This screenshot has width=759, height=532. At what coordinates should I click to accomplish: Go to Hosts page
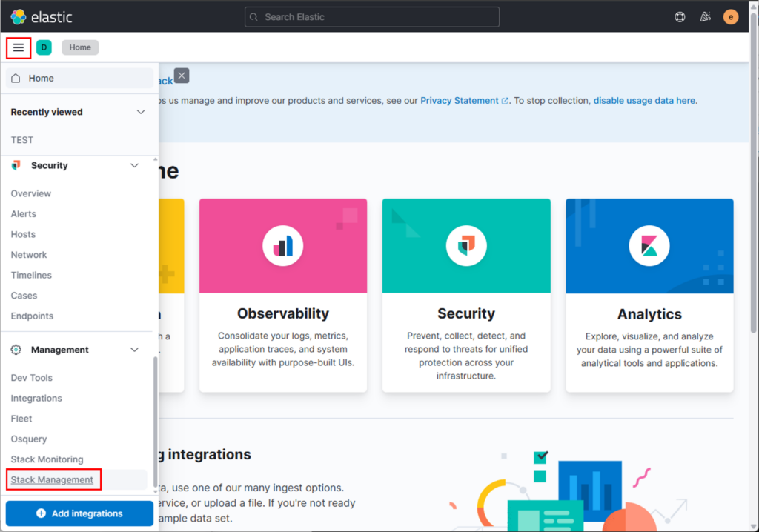point(23,234)
